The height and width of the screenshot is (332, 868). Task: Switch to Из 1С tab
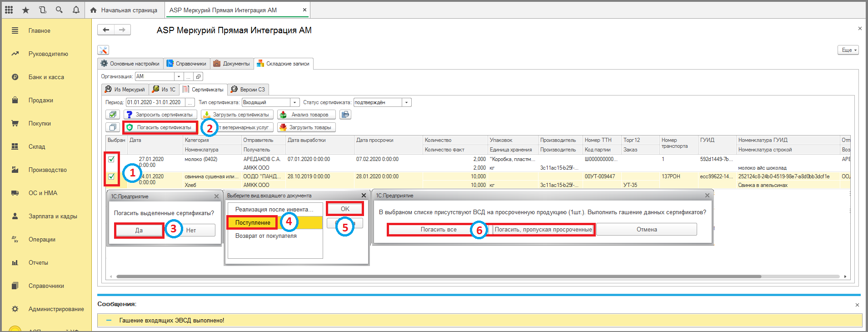pos(164,90)
